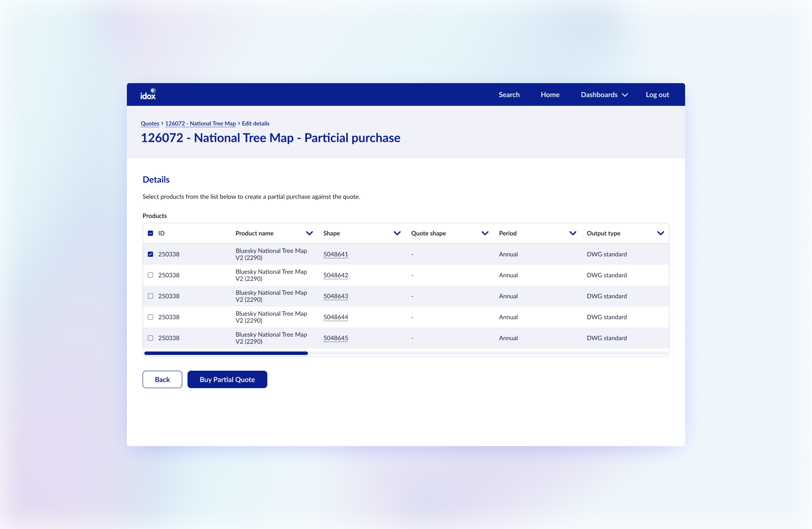Check the row with shape 5048642

[150, 275]
